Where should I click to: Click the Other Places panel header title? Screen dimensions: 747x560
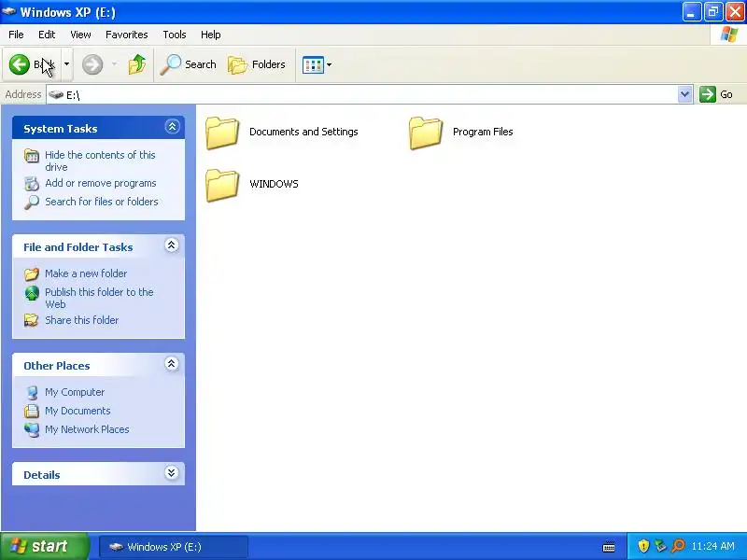pos(57,366)
